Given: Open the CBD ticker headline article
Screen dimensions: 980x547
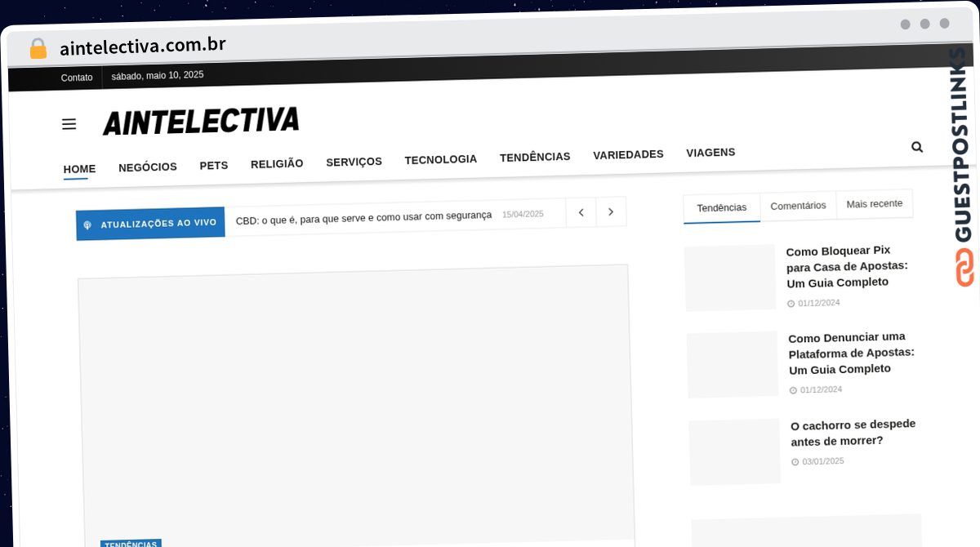Looking at the screenshot, I should (x=363, y=216).
